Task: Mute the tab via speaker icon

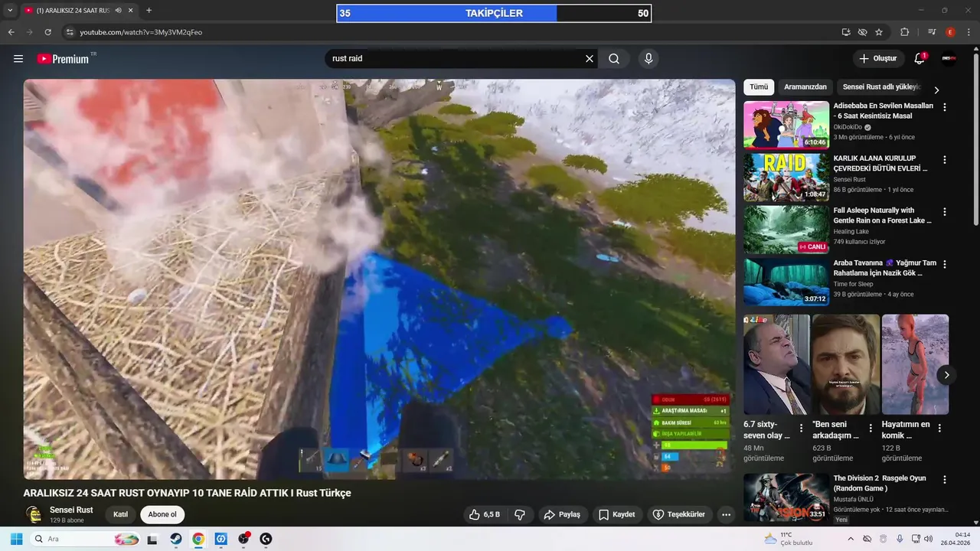Action: (118, 11)
